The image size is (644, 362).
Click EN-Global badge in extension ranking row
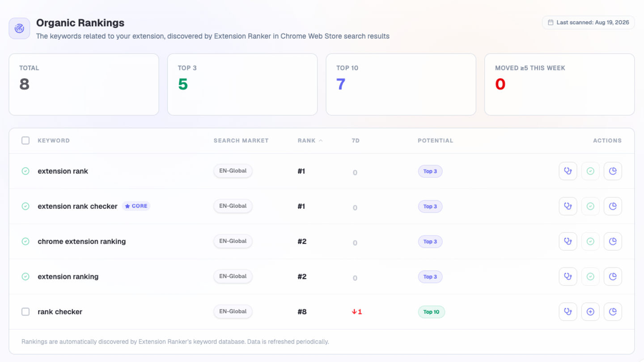[233, 276]
